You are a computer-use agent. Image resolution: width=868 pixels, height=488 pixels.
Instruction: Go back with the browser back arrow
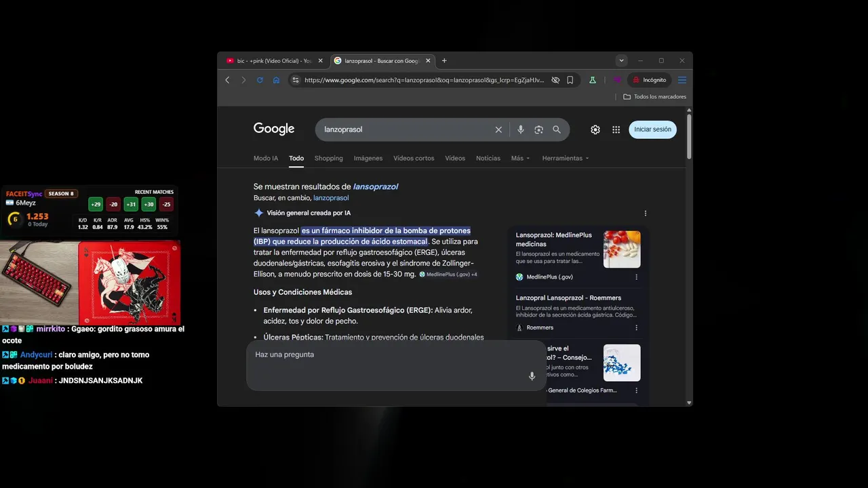pyautogui.click(x=227, y=80)
